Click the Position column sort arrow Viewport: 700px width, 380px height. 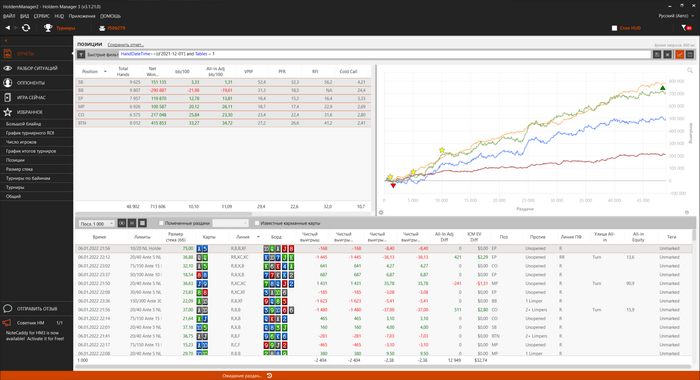(x=105, y=71)
